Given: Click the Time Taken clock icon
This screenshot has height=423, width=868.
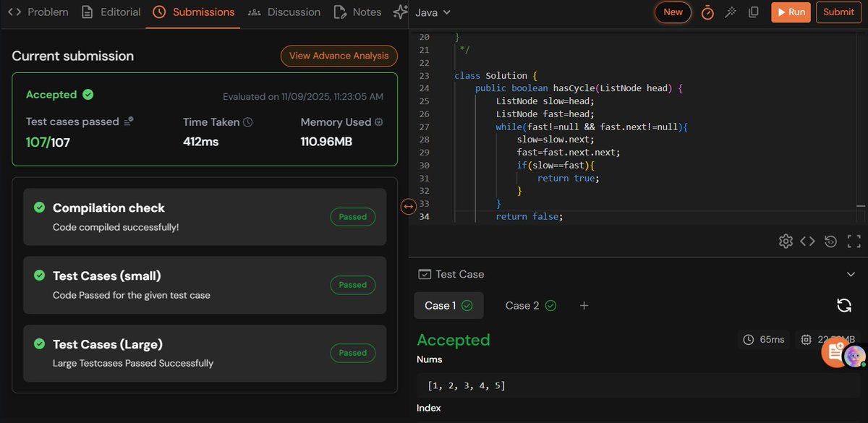Looking at the screenshot, I should click(x=248, y=122).
